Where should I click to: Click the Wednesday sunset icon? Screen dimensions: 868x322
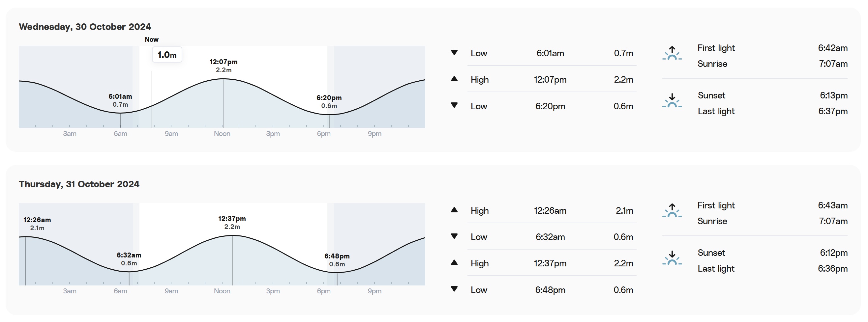pos(672,101)
